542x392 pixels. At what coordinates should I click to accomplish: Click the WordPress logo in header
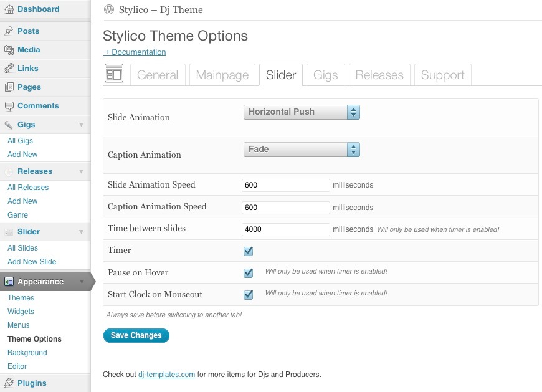(x=109, y=10)
